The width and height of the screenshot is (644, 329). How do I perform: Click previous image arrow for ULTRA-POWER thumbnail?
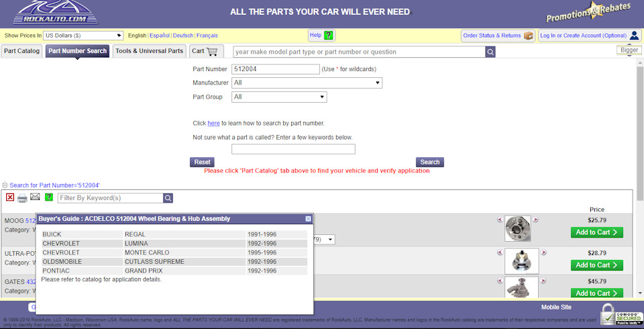tap(500, 252)
